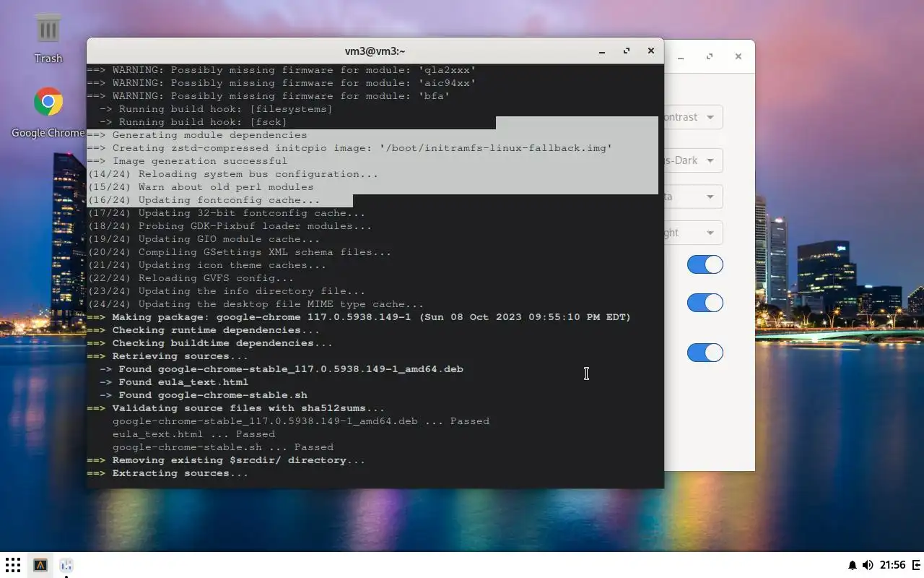Screen dimensions: 924x578
Task: Select the terminal app icon in the taskbar
Action: pyautogui.click(x=40, y=565)
